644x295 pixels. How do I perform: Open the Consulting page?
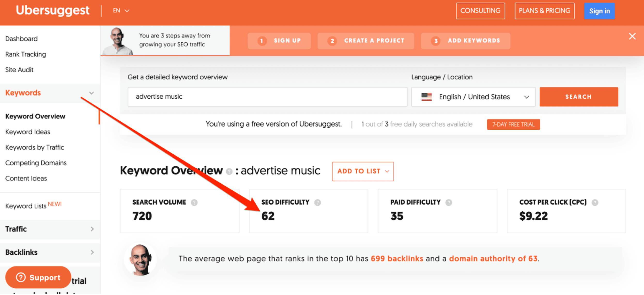480,11
